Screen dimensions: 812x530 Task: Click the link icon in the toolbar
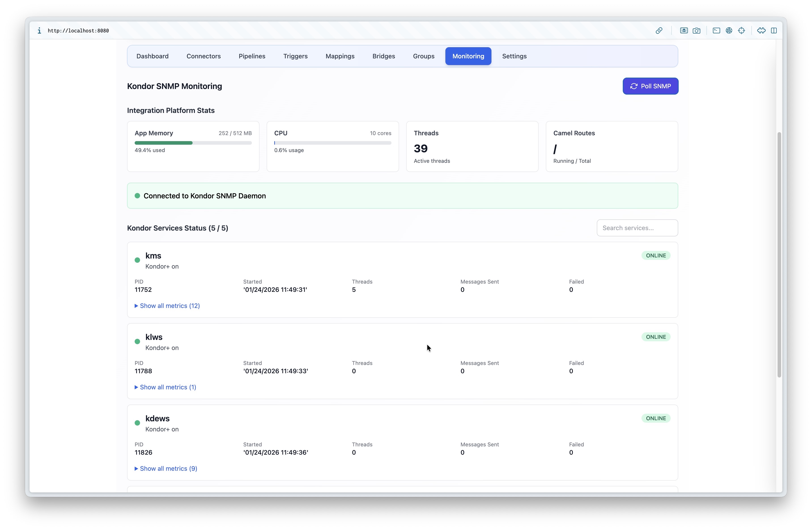click(659, 30)
